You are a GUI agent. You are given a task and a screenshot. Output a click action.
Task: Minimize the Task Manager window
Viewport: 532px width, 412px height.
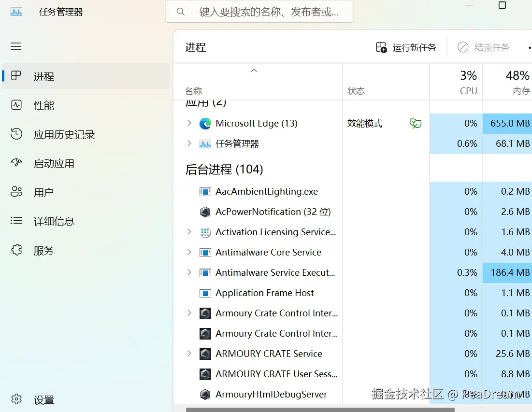(469, 5)
